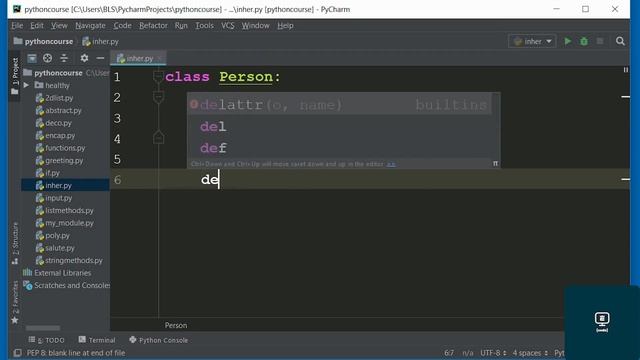The image size is (640, 360).
Task: Open the VCS menu
Action: (x=228, y=25)
